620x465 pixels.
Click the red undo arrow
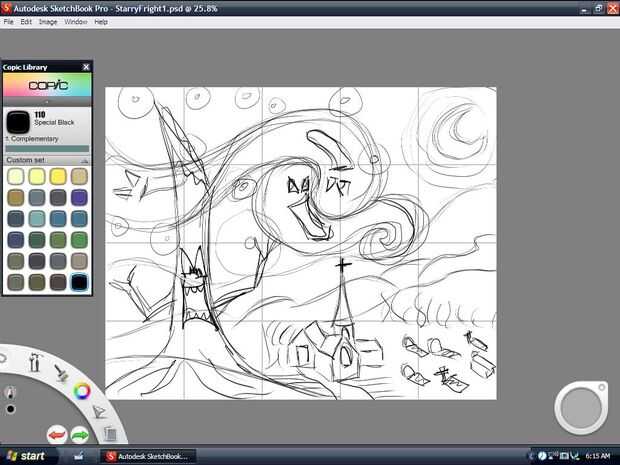(x=57, y=435)
